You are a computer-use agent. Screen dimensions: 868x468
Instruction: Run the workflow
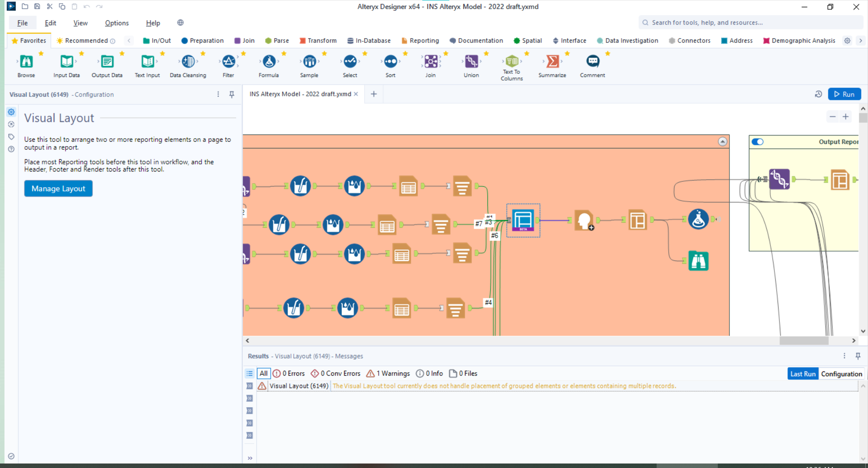[x=844, y=94]
